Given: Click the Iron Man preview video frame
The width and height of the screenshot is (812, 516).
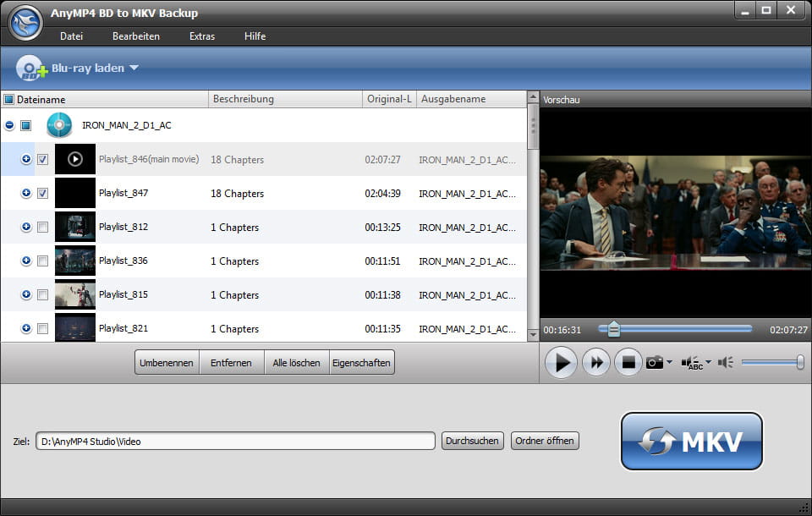Looking at the screenshot, I should coord(676,213).
